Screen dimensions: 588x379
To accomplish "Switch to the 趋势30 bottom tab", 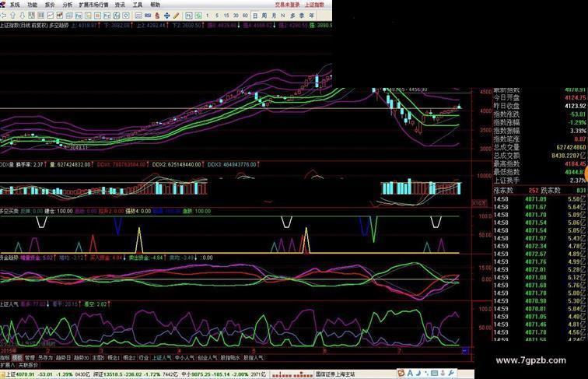I will [x=82, y=358].
